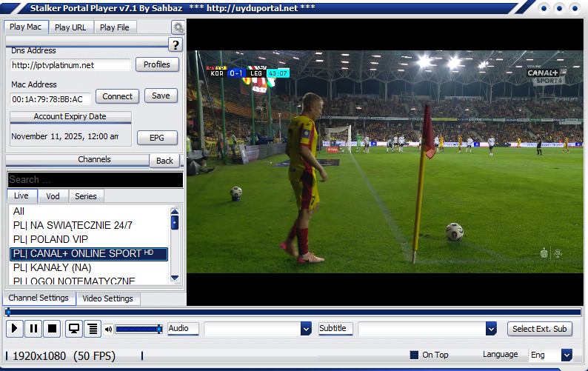Click the Profiles button

pyautogui.click(x=157, y=64)
